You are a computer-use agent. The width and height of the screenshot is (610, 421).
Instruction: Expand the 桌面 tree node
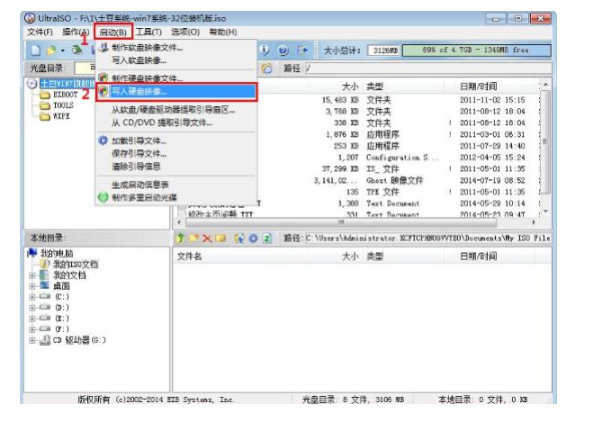coord(32,286)
